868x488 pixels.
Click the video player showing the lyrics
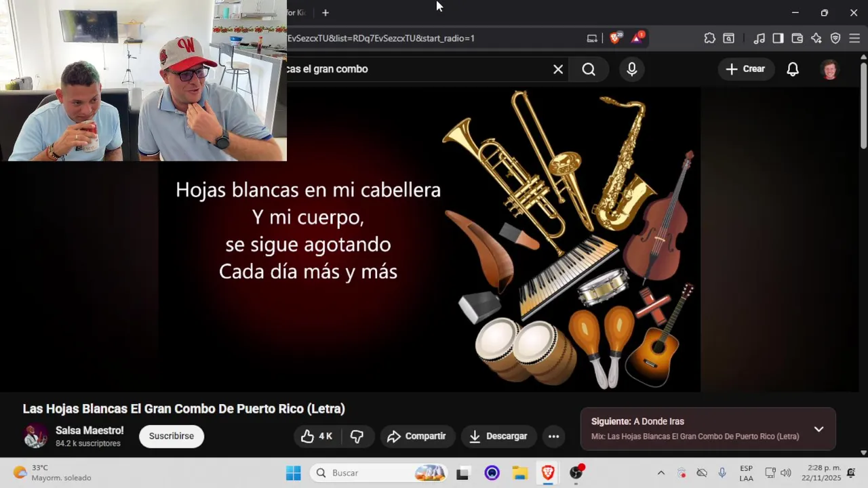429,239
